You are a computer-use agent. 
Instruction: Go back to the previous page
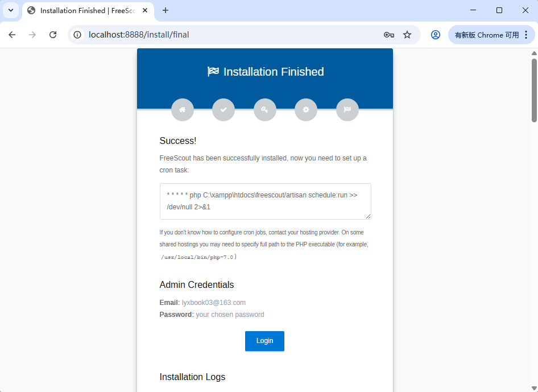12,35
